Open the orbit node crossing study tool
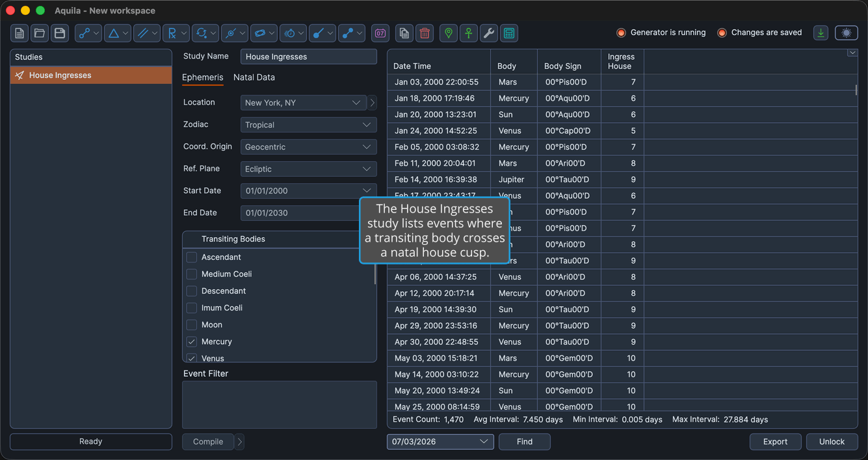 point(235,33)
